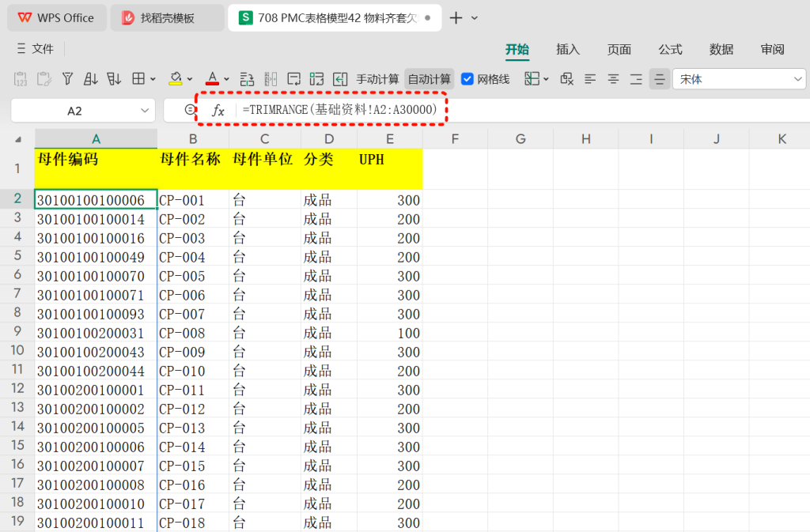The height and width of the screenshot is (532, 810).
Task: Uncheck the 网格线 gridlines checkbox
Action: coord(467,80)
